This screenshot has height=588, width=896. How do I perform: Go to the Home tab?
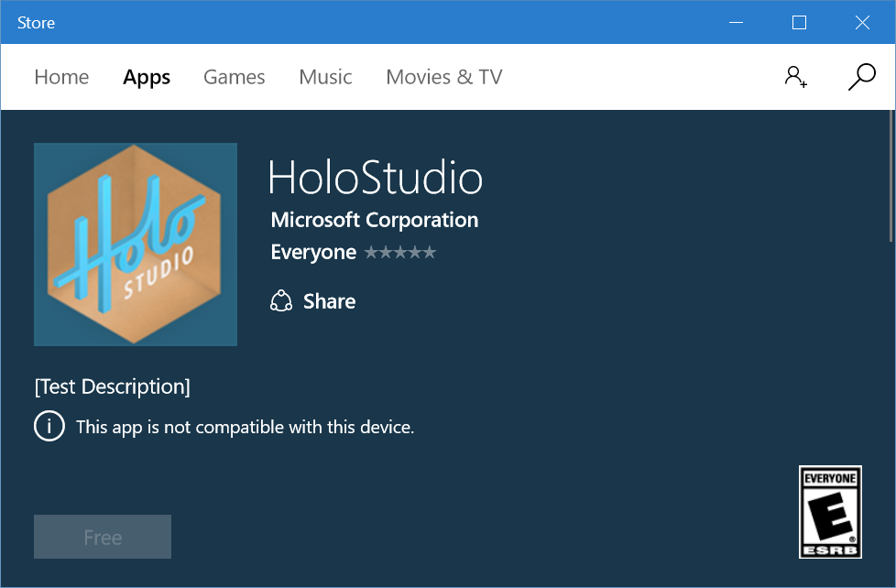click(61, 77)
